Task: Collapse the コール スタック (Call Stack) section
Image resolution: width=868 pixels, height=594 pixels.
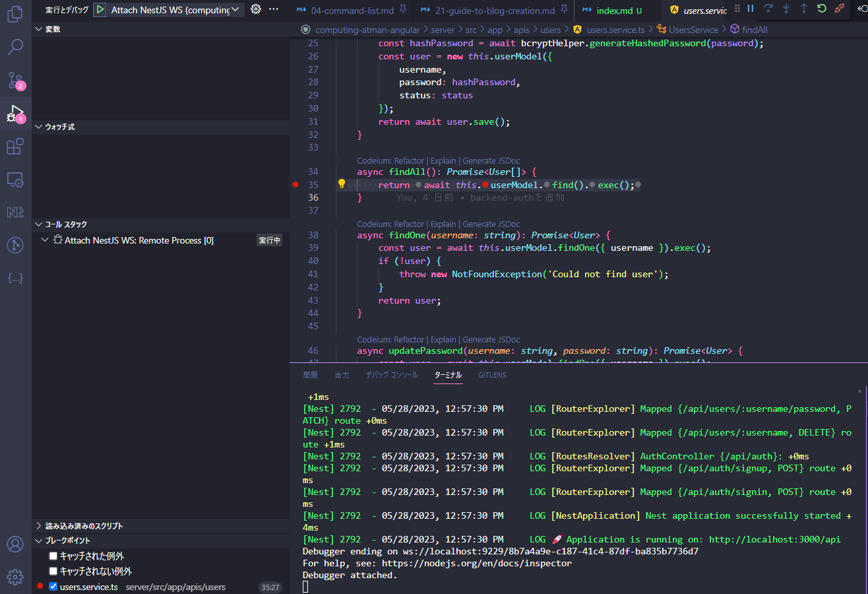Action: [160, 224]
